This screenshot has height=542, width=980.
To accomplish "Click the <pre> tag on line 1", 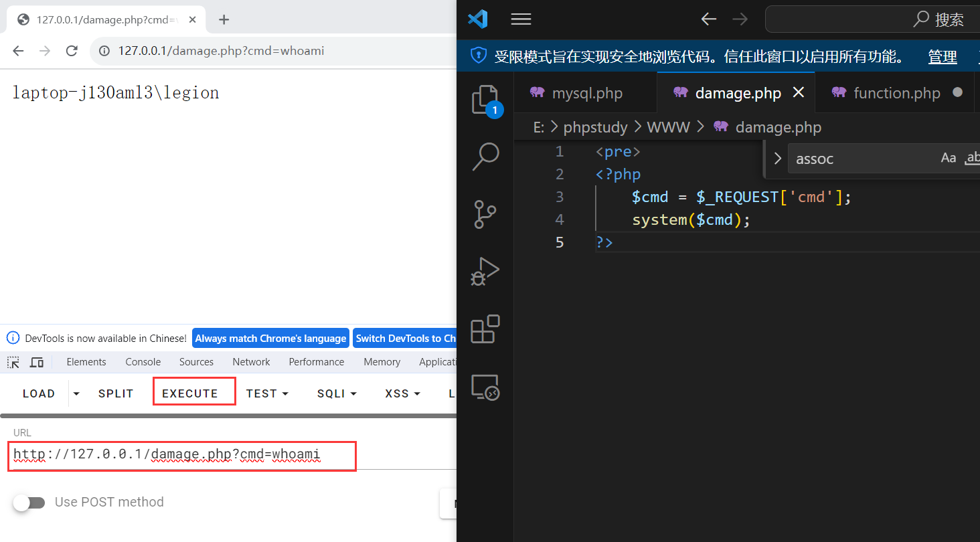I will point(618,152).
